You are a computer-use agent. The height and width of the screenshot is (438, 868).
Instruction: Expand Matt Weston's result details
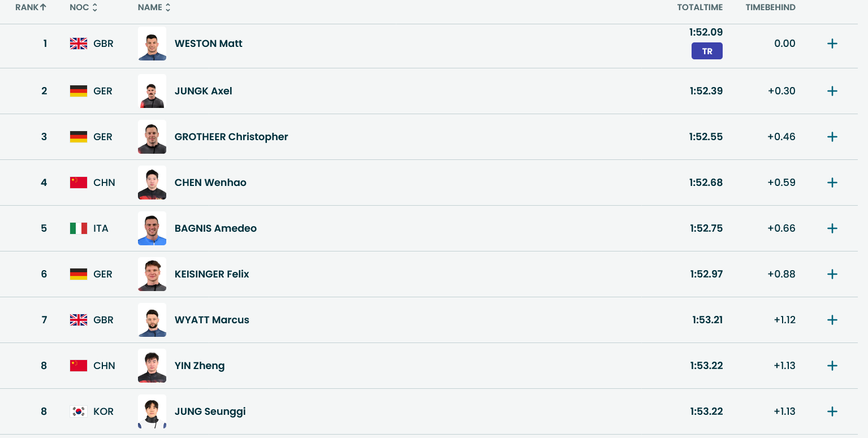(832, 44)
